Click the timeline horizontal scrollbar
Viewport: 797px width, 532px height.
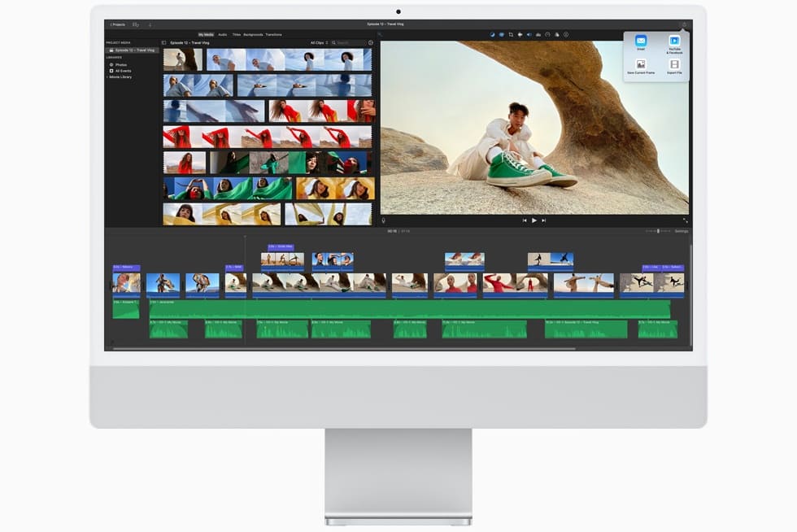coord(344,349)
